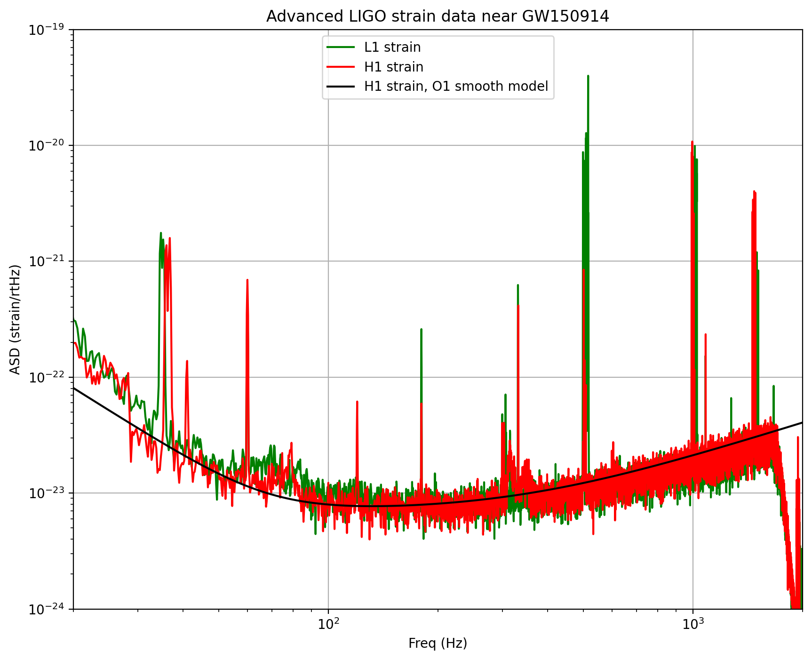Screen dimensions: 812x660
Task: Click the tip of the red 60 Hz peak
Action: pyautogui.click(x=247, y=280)
